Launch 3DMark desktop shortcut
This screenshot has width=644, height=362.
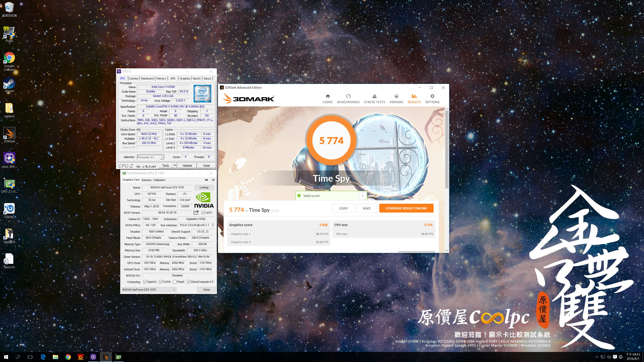tap(9, 135)
